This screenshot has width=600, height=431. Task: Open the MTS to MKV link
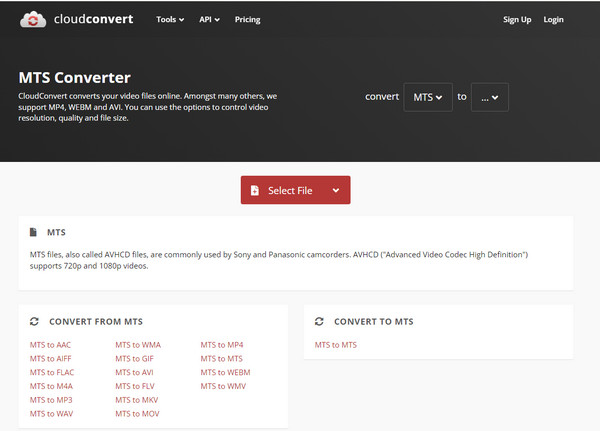coord(137,400)
